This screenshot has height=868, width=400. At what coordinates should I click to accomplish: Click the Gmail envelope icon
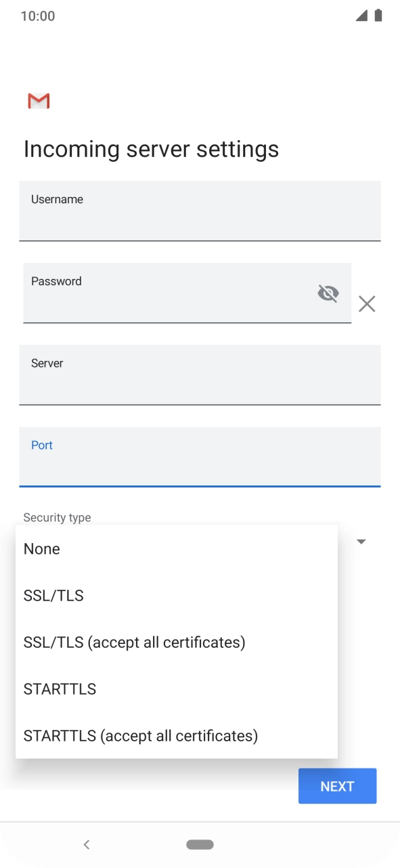[39, 100]
